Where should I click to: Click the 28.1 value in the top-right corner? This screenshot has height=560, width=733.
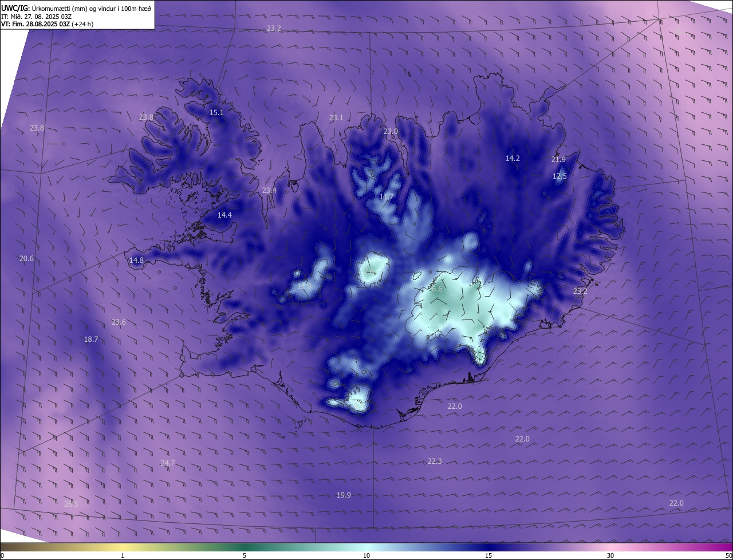(x=680, y=32)
